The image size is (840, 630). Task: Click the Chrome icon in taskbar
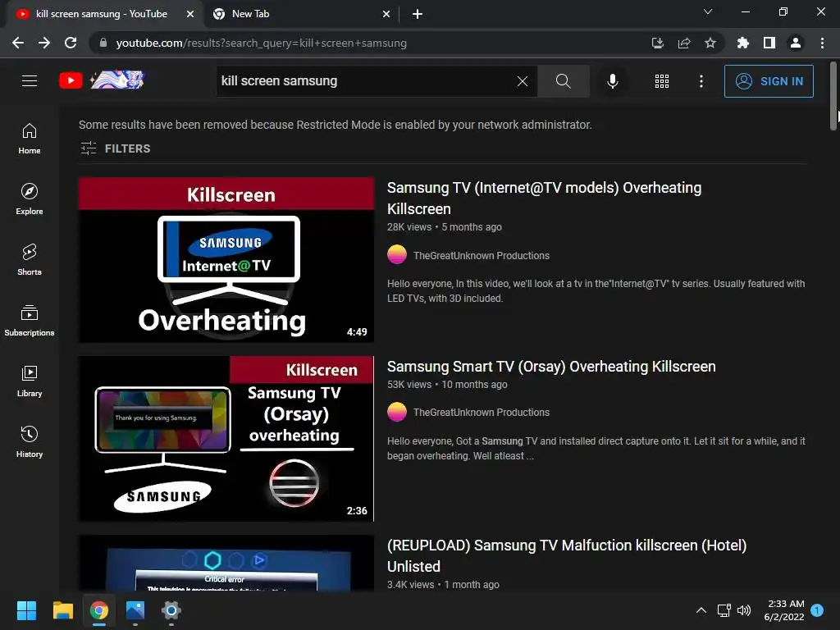click(99, 610)
